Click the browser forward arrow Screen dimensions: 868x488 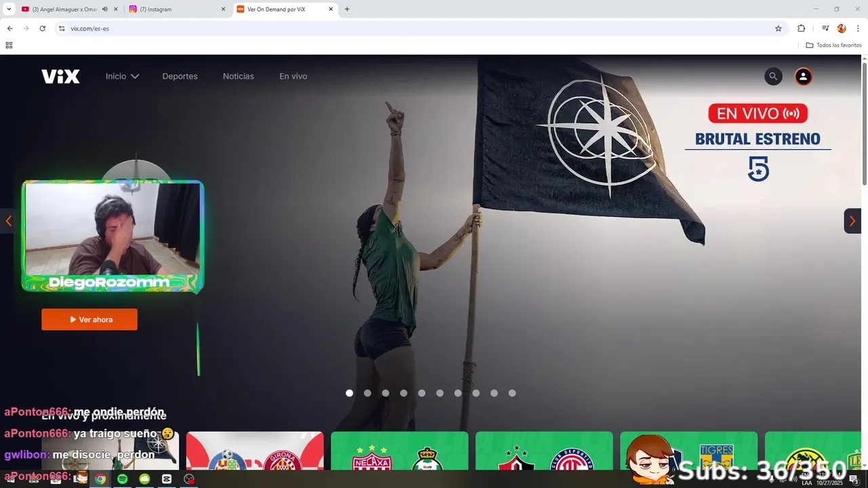coord(26,28)
